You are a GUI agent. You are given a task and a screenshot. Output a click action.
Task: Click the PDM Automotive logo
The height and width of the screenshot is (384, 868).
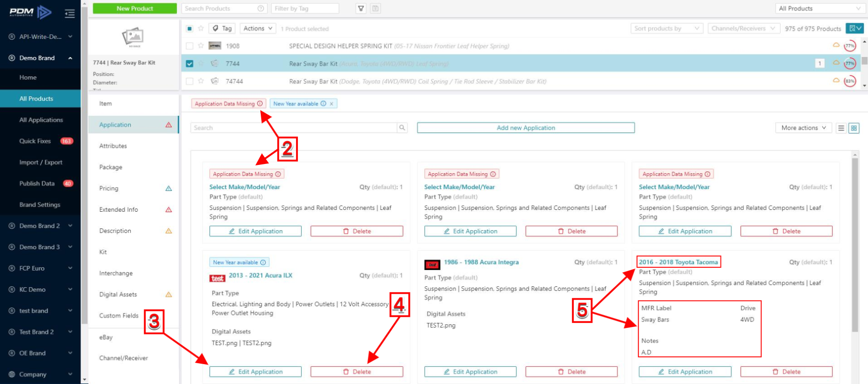coord(31,12)
